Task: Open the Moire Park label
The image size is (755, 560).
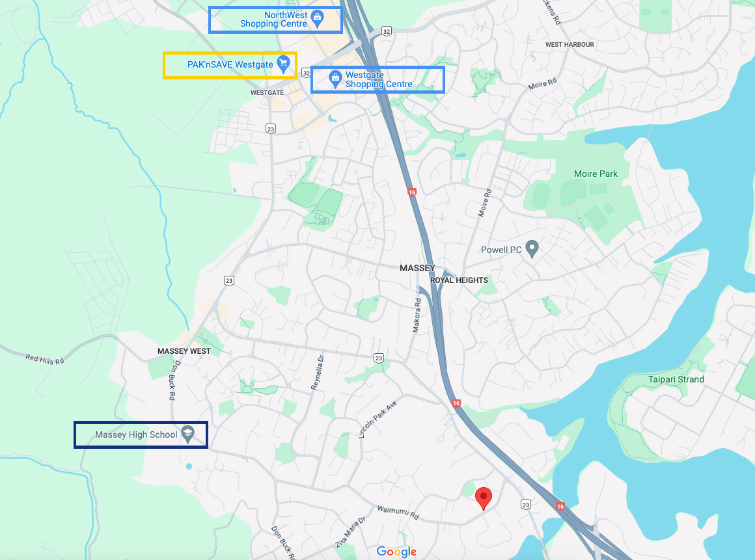Action: [596, 174]
